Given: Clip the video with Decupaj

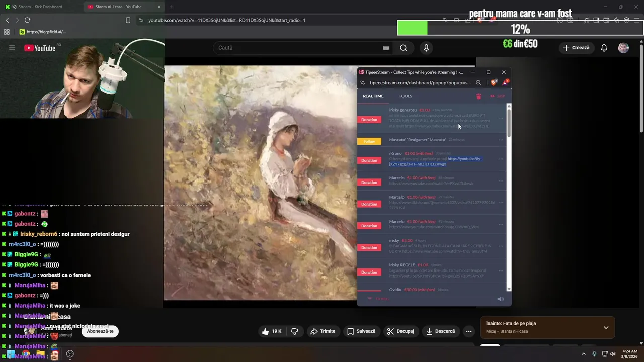Looking at the screenshot, I should coord(400,331).
